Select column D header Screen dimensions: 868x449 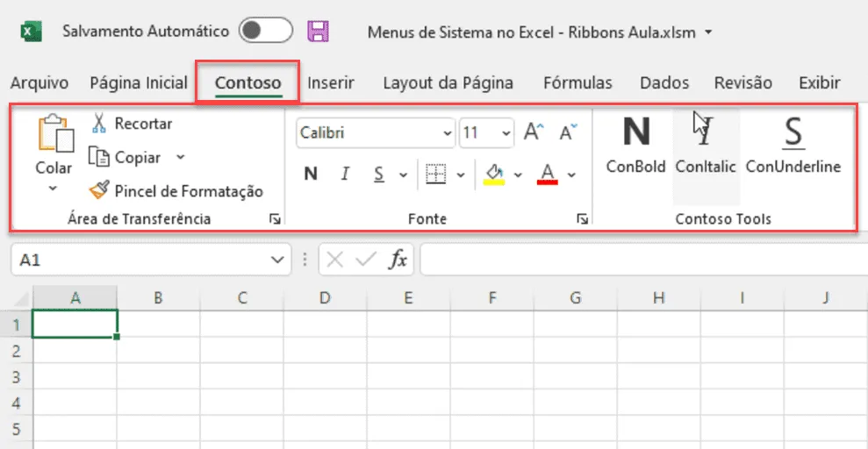[x=325, y=298]
